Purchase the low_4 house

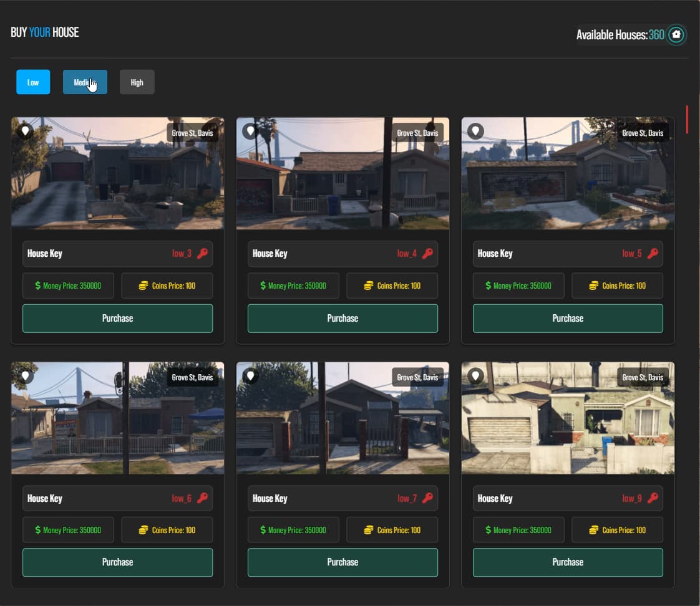tap(343, 319)
